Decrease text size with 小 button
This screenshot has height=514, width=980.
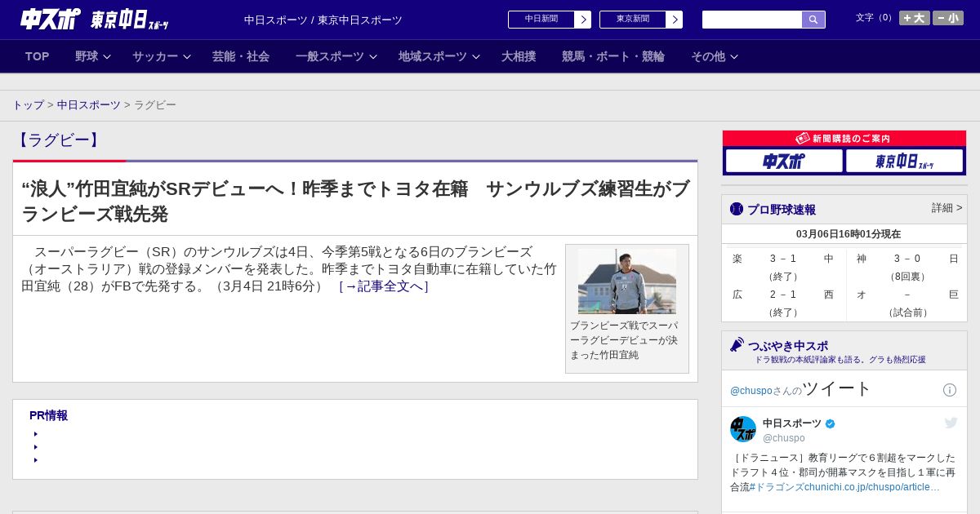(x=948, y=18)
